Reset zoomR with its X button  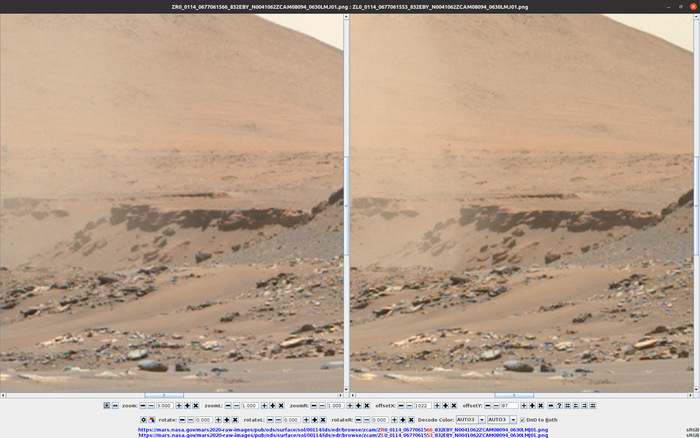tap(367, 406)
